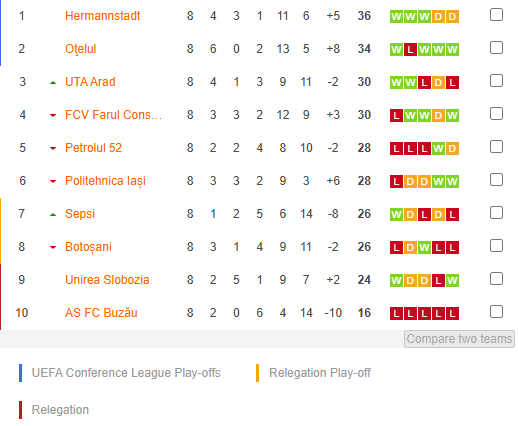The width and height of the screenshot is (518, 426).
Task: Click the green W badge in Botoșani's form
Action: tap(424, 248)
